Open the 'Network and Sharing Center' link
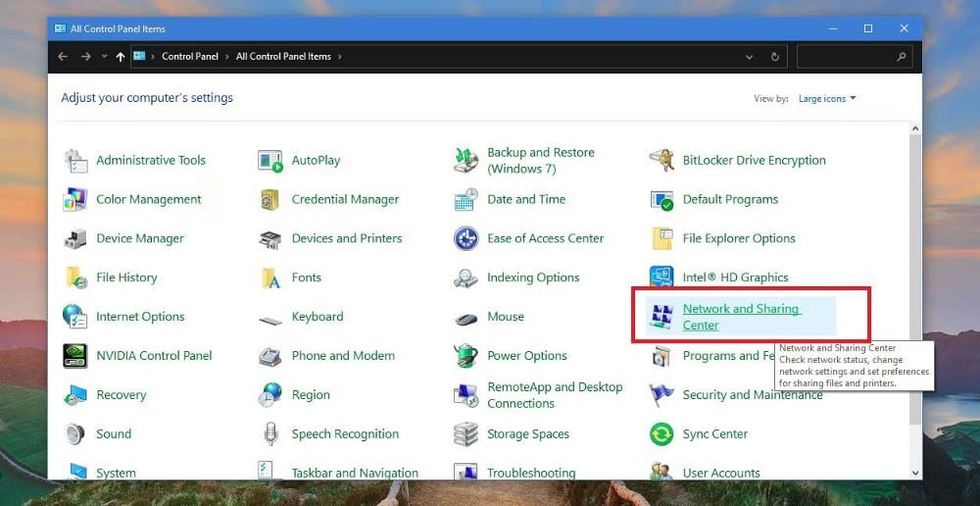Screen dimensions: 980x506 [741, 317]
